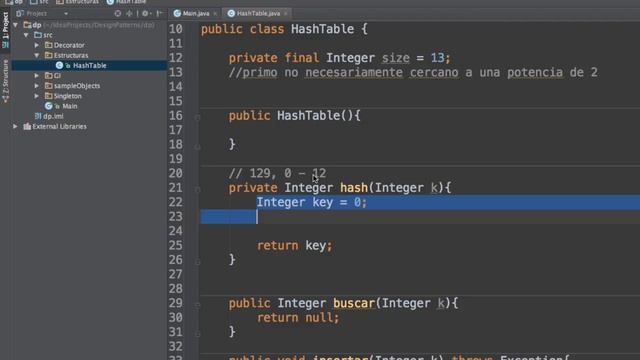Click the collapse-all icon in Project toolbar
This screenshot has height=360, width=640.
129,13
